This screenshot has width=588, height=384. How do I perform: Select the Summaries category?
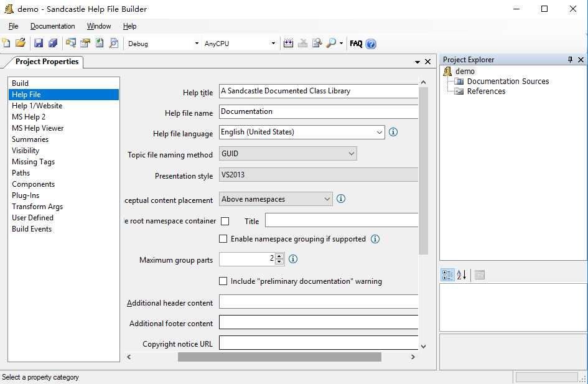pos(63,139)
